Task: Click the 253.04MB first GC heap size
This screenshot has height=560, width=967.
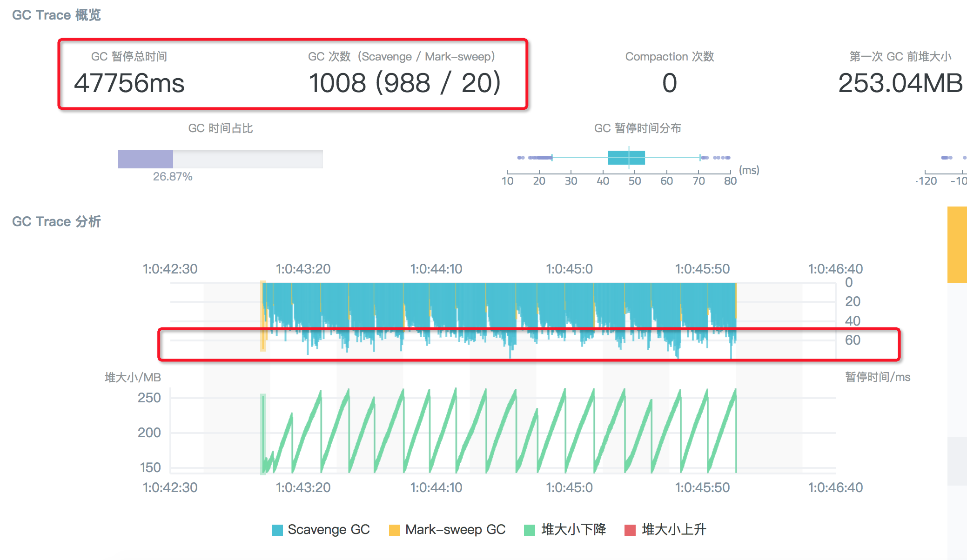Action: (x=900, y=83)
